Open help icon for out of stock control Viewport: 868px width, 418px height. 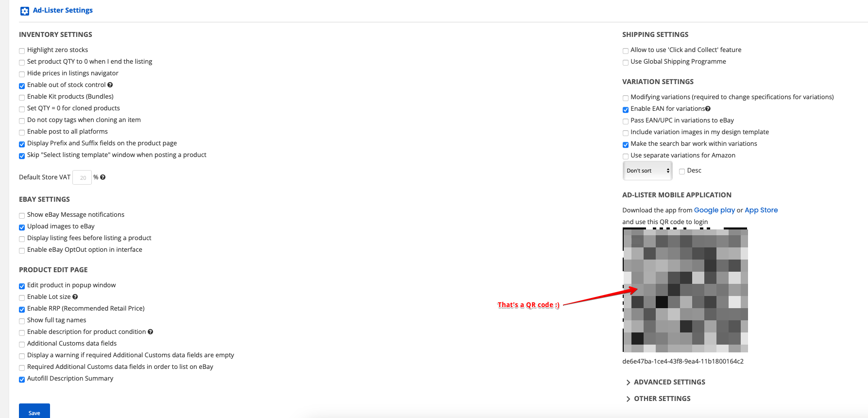point(110,85)
